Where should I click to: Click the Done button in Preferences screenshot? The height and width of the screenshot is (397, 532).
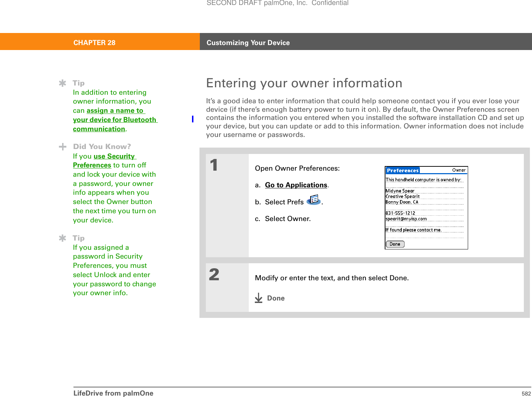pos(395,244)
